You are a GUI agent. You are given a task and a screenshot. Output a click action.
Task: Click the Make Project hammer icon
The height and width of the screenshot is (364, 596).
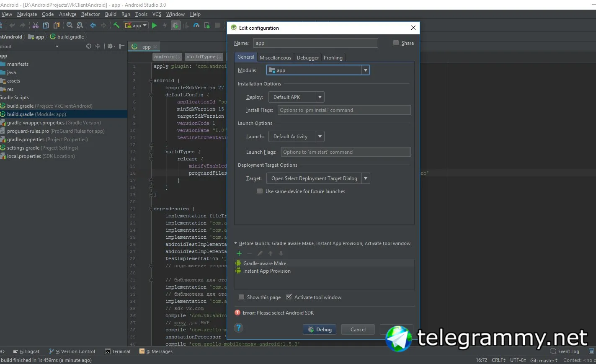coord(116,26)
